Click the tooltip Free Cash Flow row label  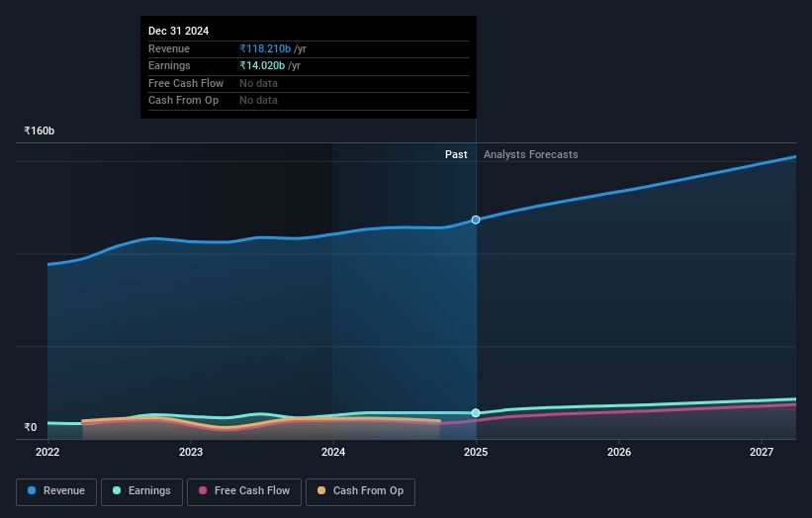click(x=186, y=83)
